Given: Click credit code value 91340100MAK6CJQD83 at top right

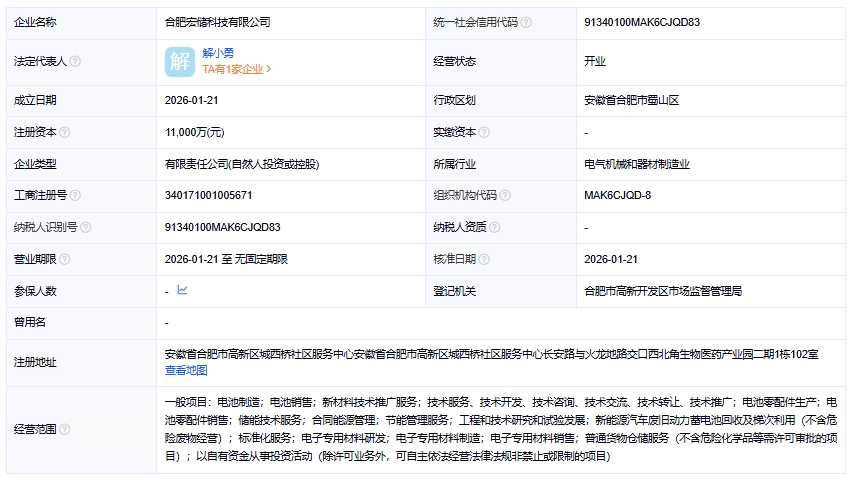Looking at the screenshot, I should [642, 22].
